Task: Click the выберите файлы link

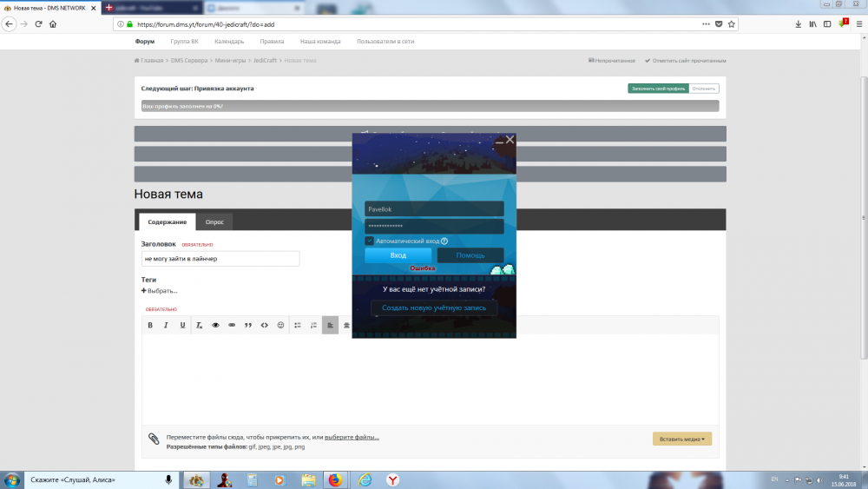Action: coord(352,437)
